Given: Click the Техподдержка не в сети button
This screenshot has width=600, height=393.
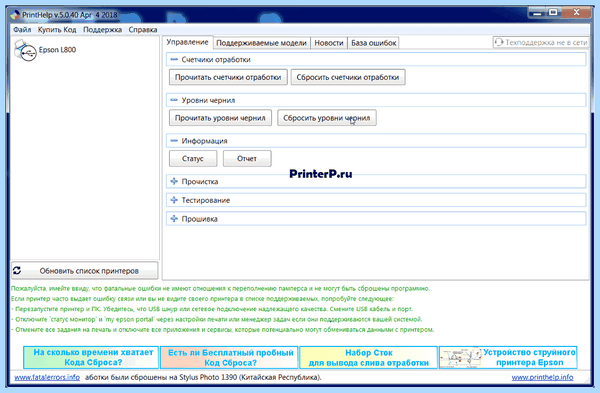Looking at the screenshot, I should tap(541, 42).
